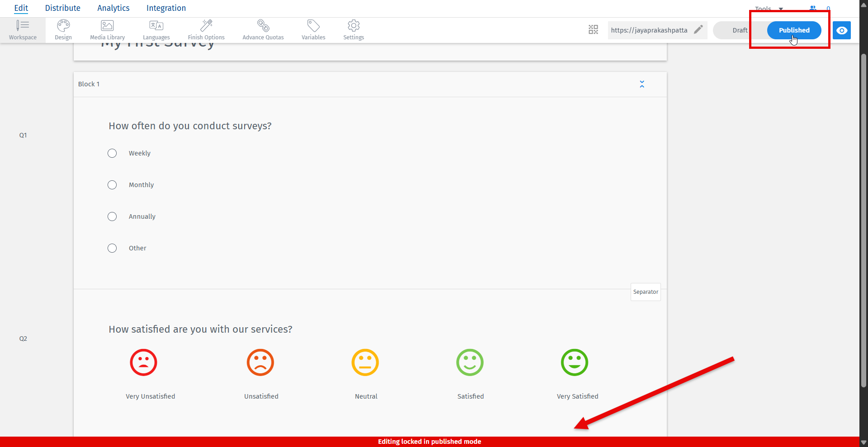Switch to the Distribute tab
This screenshot has width=868, height=447.
click(x=63, y=8)
